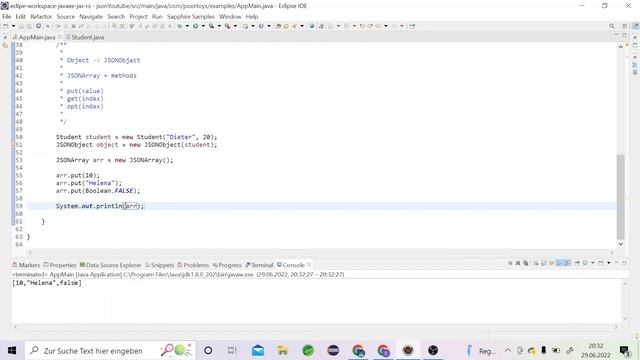Click the toolbar Search magnifier icon at right

[x=612, y=26]
